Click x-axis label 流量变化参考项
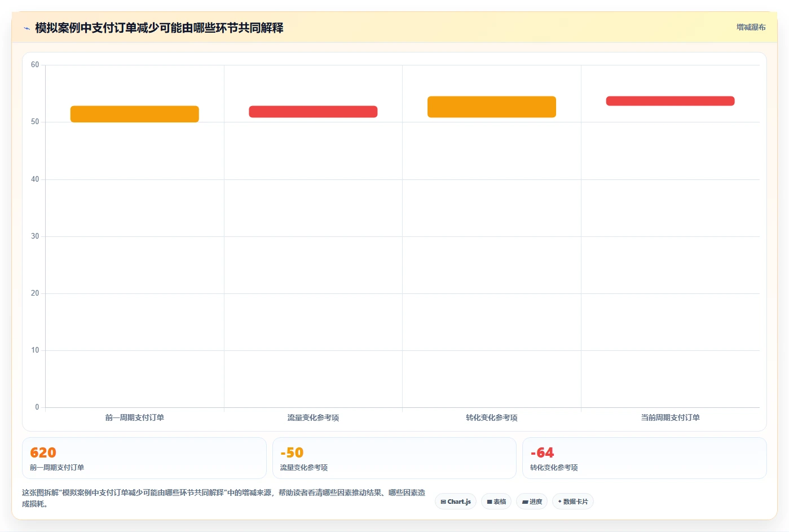This screenshot has width=789, height=532. pyautogui.click(x=313, y=418)
